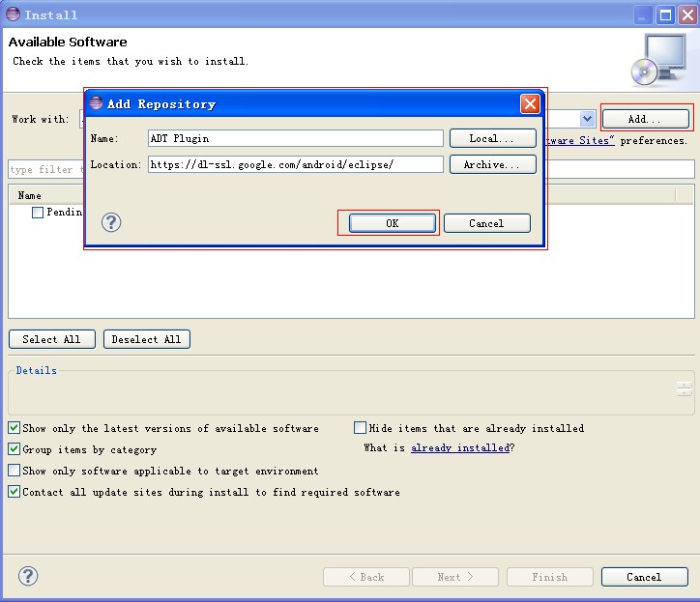Uncheck Contact all update sites during install
700x602 pixels.
point(15,492)
